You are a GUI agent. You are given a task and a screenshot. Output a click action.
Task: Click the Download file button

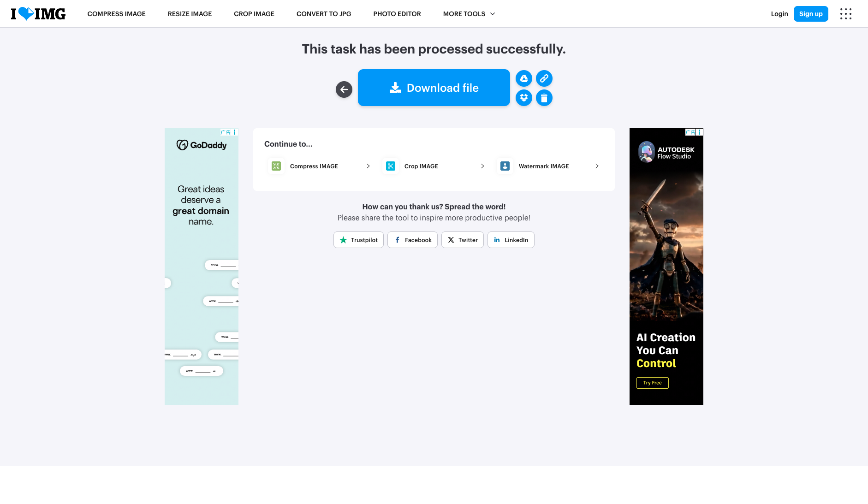[434, 88]
